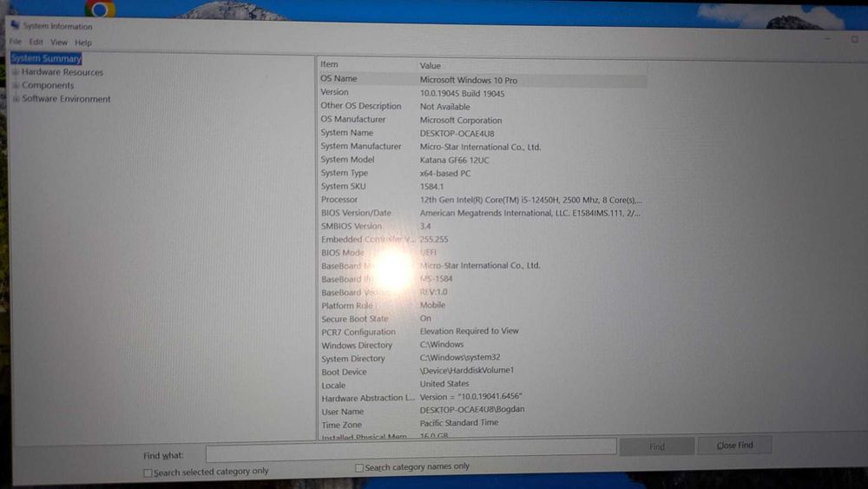Open the File menu

pos(15,42)
